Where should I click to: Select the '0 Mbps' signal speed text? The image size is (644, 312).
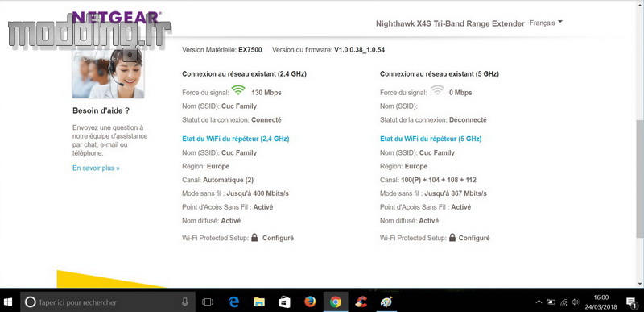pos(460,93)
